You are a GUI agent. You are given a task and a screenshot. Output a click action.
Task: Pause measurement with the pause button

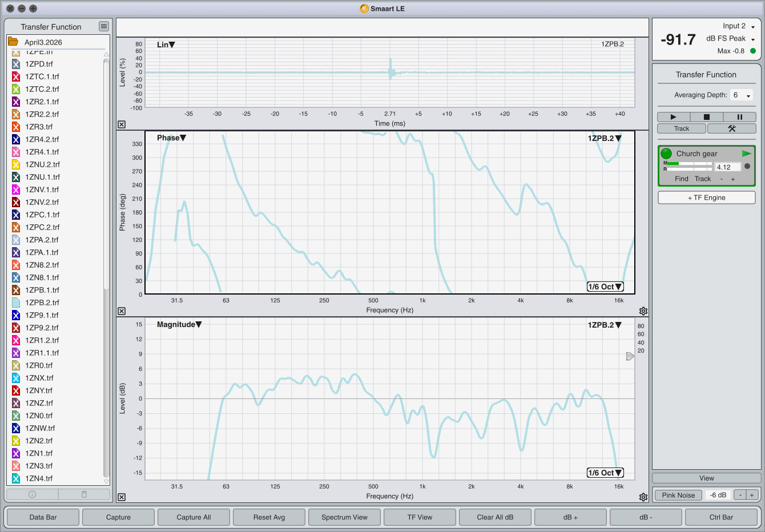point(739,117)
